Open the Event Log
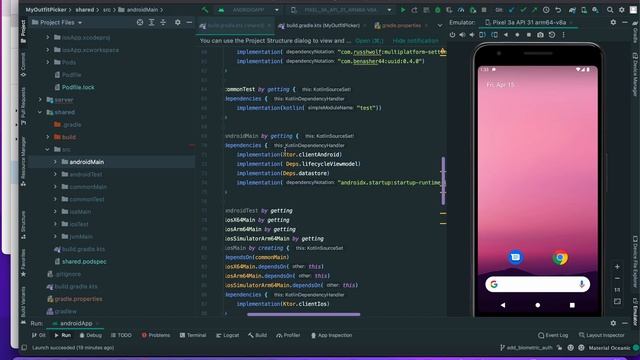 tap(553, 335)
